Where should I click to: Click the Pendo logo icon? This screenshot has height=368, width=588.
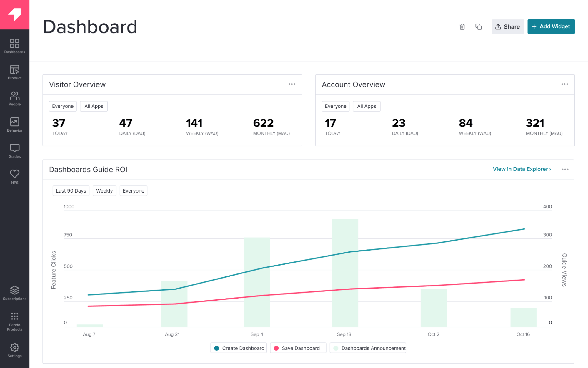pyautogui.click(x=14, y=14)
